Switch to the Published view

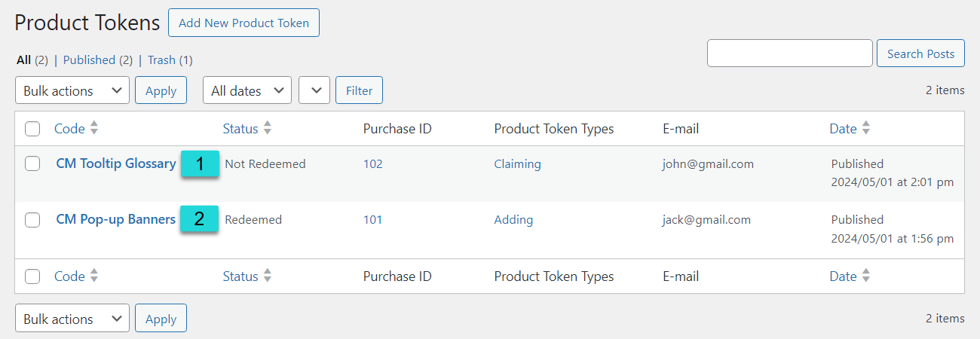pyautogui.click(x=98, y=60)
